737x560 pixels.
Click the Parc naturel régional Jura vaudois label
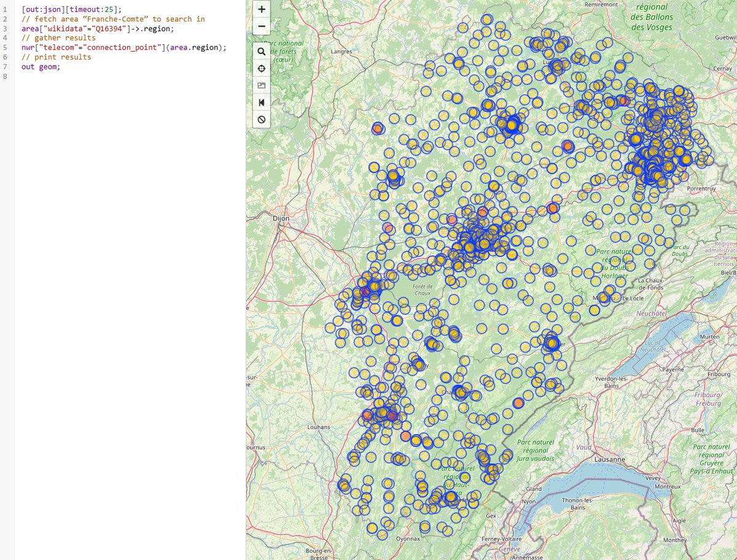click(536, 449)
